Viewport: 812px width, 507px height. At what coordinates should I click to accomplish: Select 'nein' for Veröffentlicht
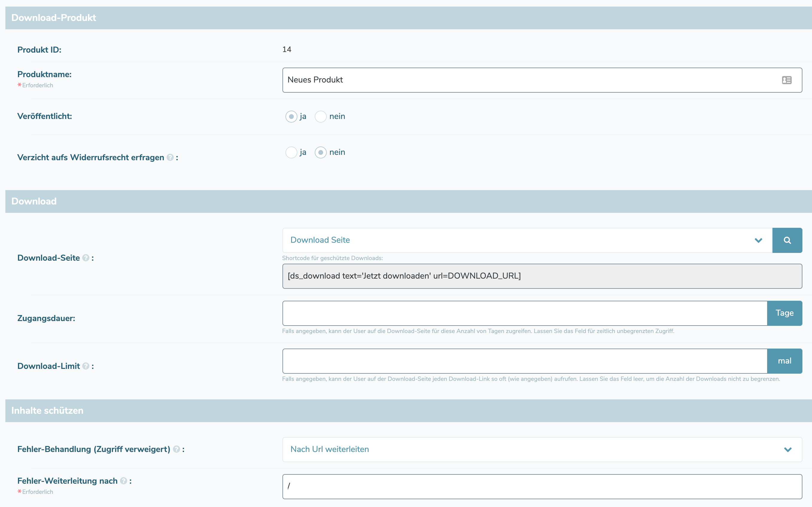(320, 116)
